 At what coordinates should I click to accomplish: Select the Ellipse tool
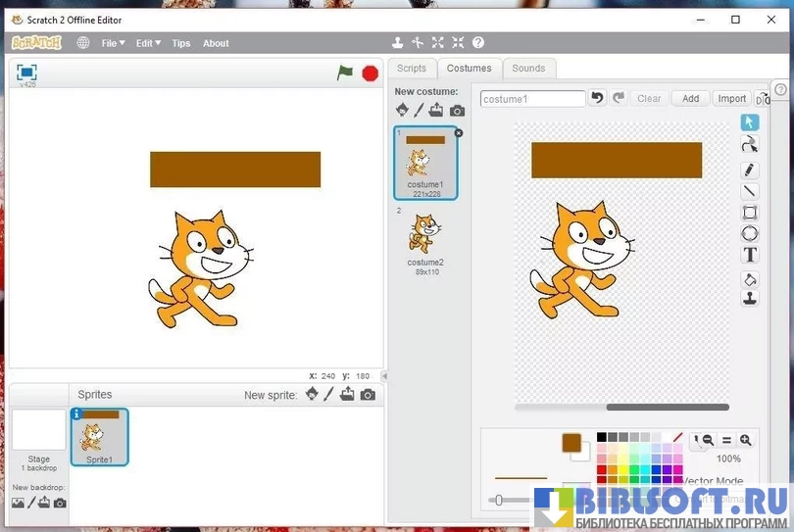(x=750, y=233)
